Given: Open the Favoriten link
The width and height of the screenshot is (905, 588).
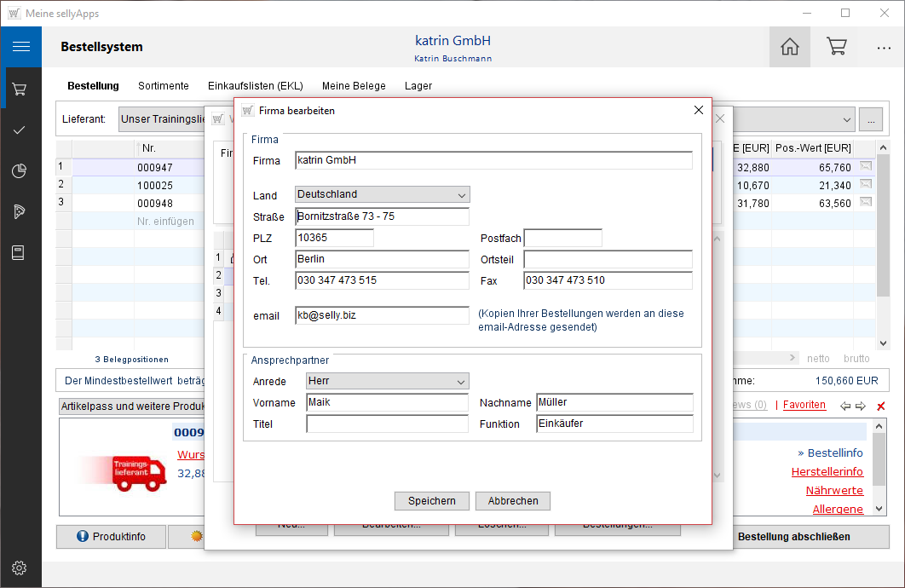Looking at the screenshot, I should (x=804, y=405).
